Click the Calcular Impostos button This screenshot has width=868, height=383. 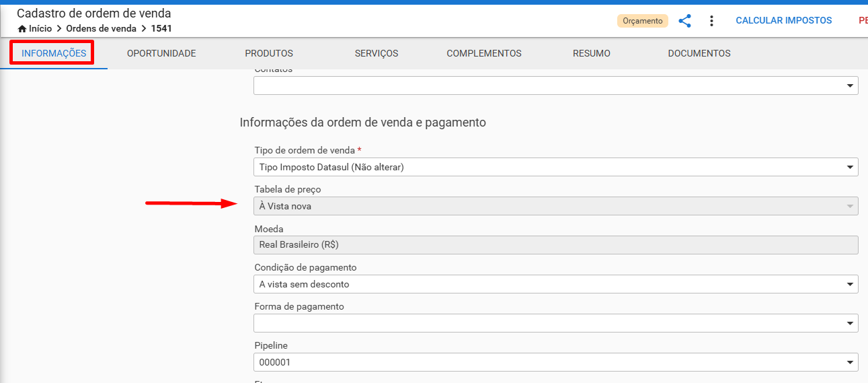(x=784, y=21)
